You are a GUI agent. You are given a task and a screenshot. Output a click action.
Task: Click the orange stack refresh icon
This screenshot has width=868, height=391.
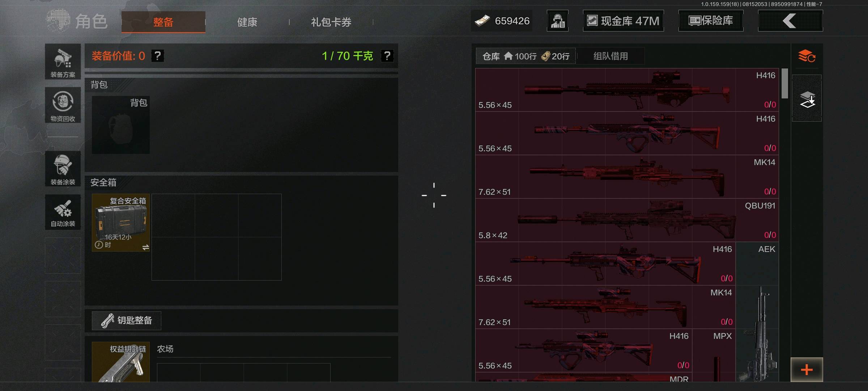(x=807, y=56)
